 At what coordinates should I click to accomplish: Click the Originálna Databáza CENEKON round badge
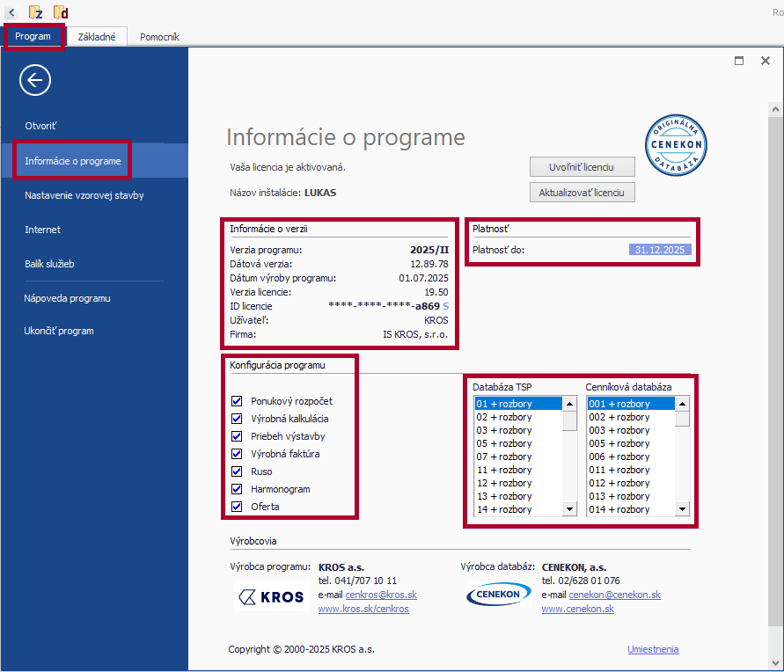point(678,144)
